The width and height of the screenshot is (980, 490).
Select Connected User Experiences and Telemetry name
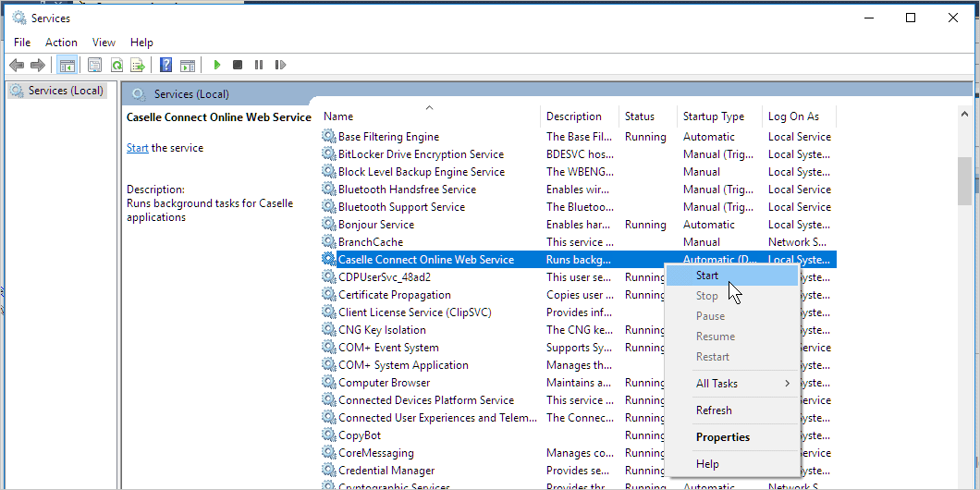[x=437, y=417]
